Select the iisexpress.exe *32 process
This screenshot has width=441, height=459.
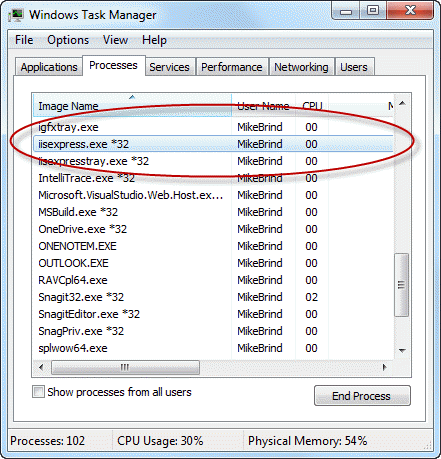click(213, 144)
